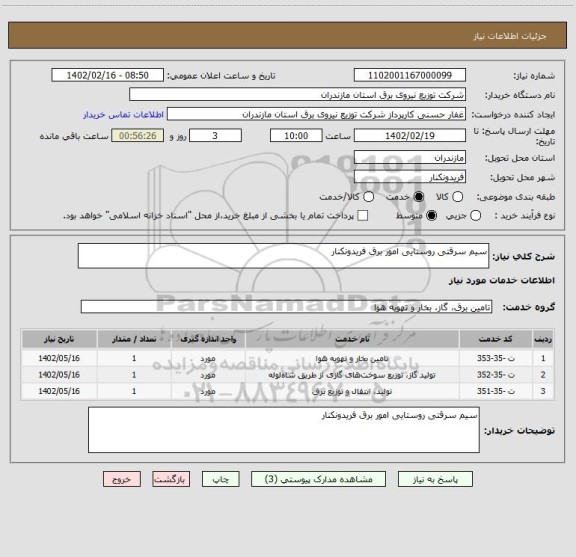Tick the Islamic treasury payment checkbox

tap(363, 216)
